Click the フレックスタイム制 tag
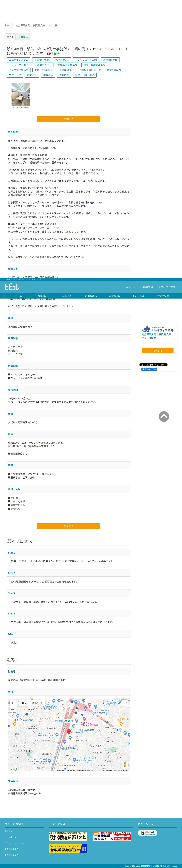 86,60
